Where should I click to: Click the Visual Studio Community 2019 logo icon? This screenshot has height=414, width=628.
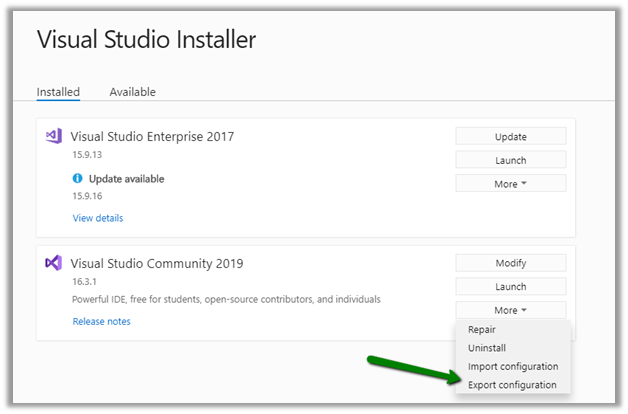click(x=54, y=263)
